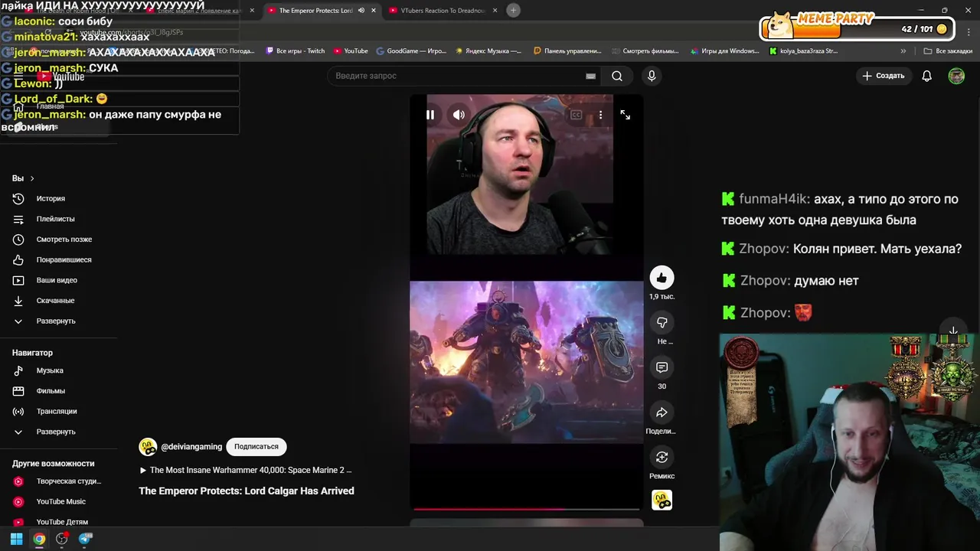The width and height of the screenshot is (980, 551).
Task: Open the Shorts three-dot options menu
Action: click(600, 115)
